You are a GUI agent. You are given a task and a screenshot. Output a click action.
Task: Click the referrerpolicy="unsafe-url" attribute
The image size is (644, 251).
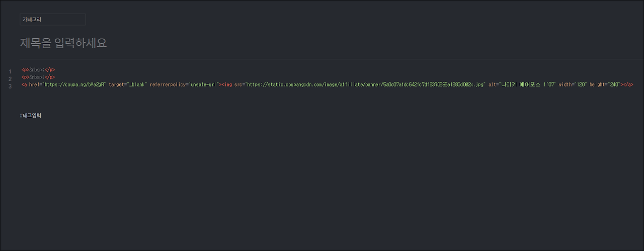click(185, 85)
